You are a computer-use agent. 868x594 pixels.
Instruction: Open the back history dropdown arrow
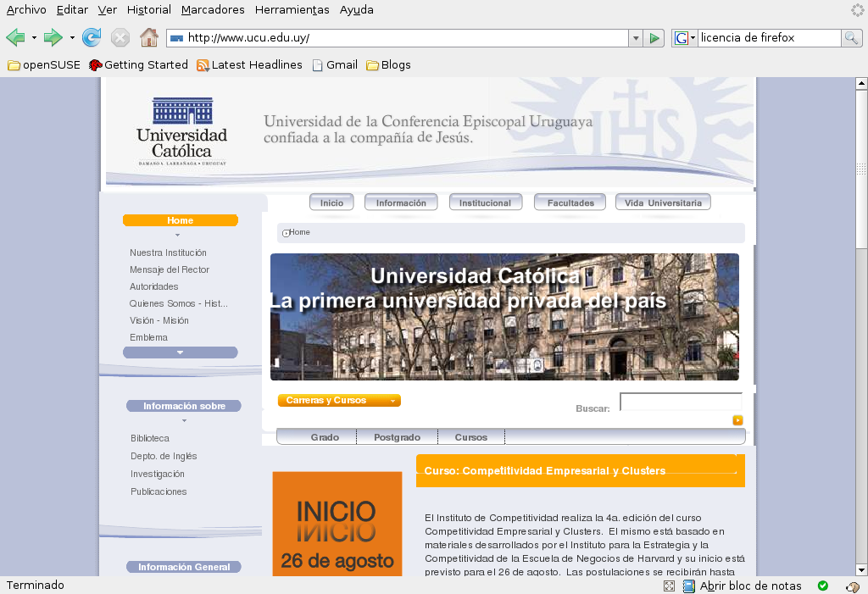pyautogui.click(x=34, y=37)
